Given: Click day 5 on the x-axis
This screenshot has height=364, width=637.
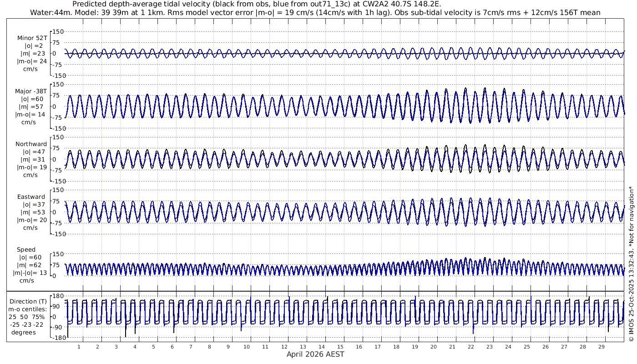Looking at the screenshot, I should pyautogui.click(x=153, y=347).
